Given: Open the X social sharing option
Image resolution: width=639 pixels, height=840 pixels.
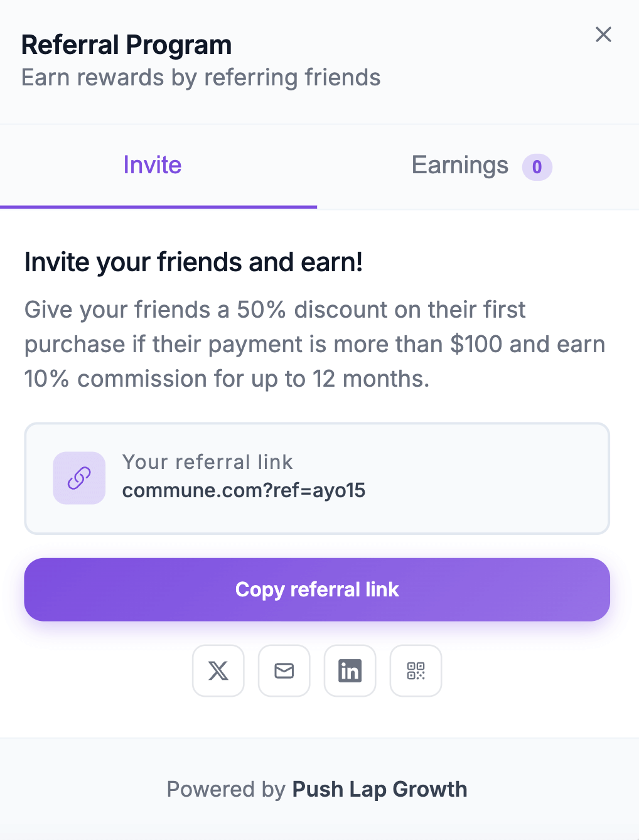Looking at the screenshot, I should pyautogui.click(x=218, y=670).
